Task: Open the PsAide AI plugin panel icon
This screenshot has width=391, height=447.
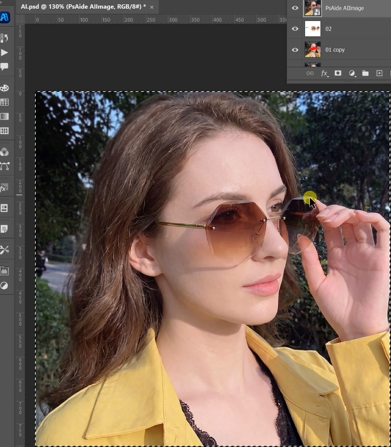Action: [5, 17]
